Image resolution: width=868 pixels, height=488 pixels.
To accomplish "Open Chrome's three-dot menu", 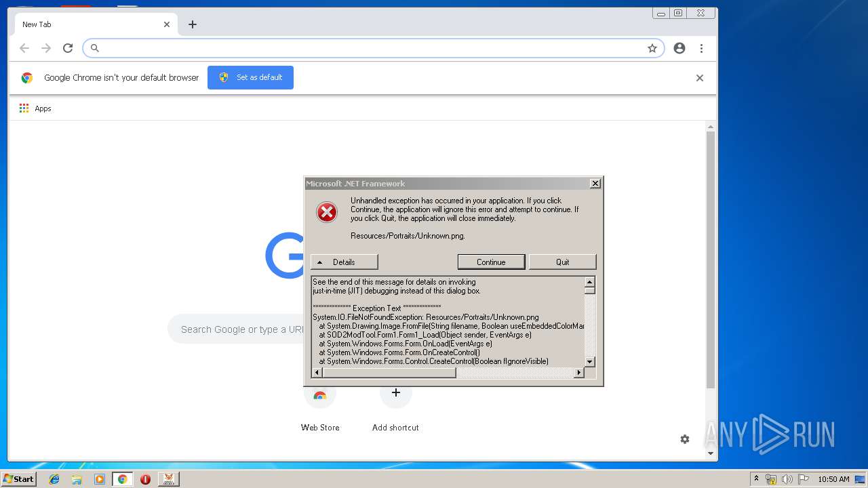I will [701, 48].
